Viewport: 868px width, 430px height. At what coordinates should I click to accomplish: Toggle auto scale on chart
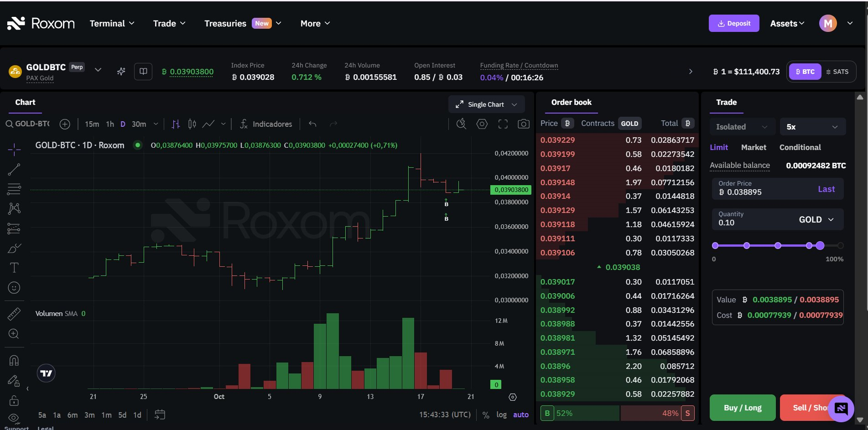(x=520, y=414)
